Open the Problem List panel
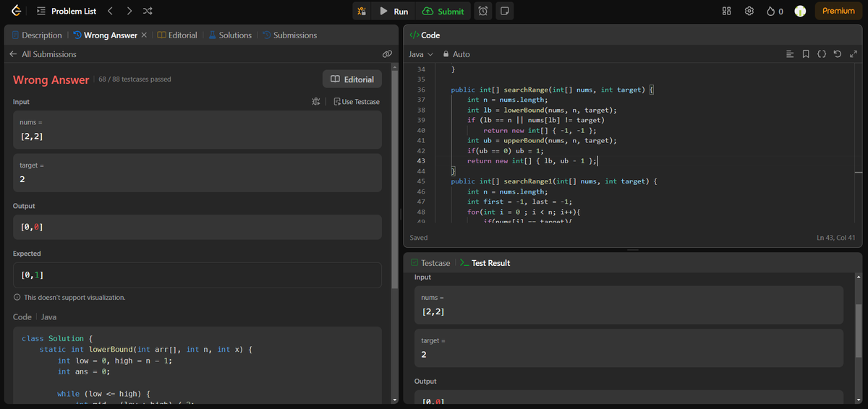 pos(66,11)
